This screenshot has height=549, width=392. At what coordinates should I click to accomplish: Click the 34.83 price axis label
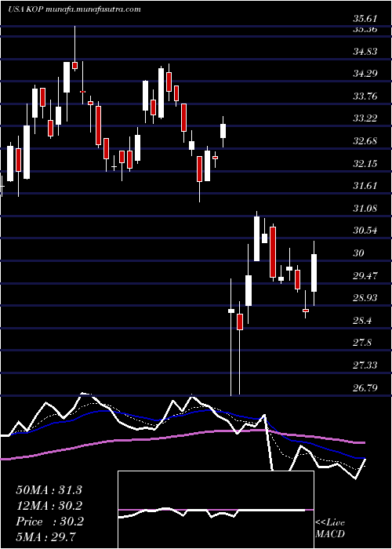365,53
